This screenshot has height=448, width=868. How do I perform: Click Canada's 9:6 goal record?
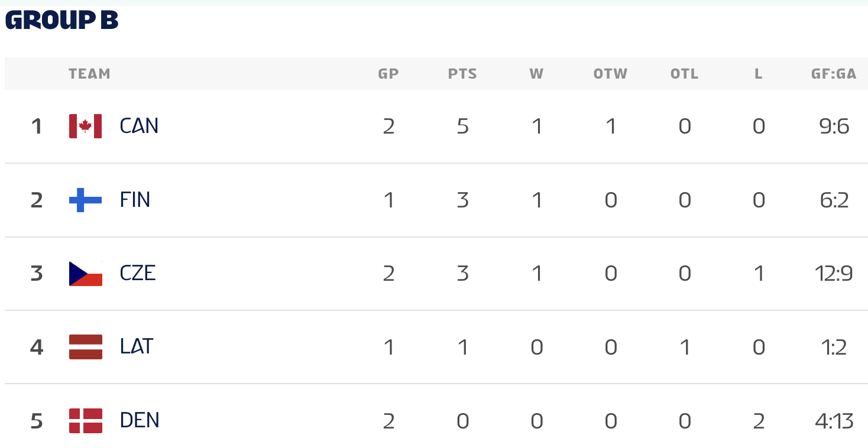(834, 126)
